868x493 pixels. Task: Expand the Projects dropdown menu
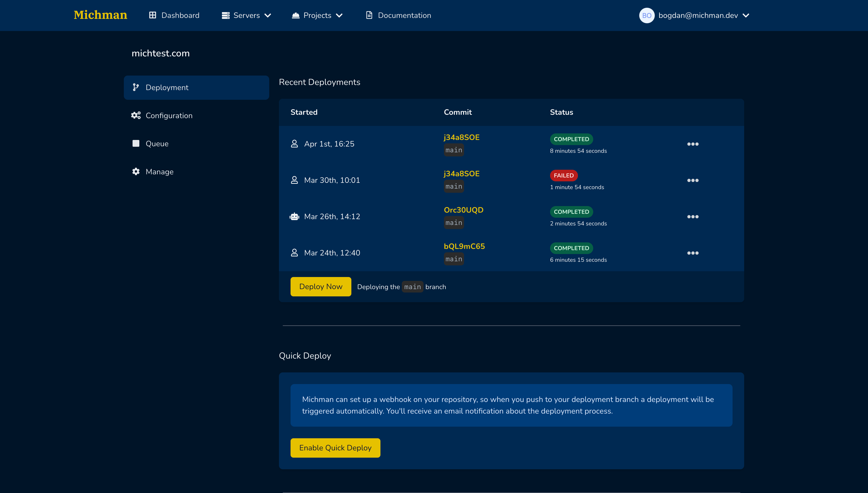coord(317,15)
